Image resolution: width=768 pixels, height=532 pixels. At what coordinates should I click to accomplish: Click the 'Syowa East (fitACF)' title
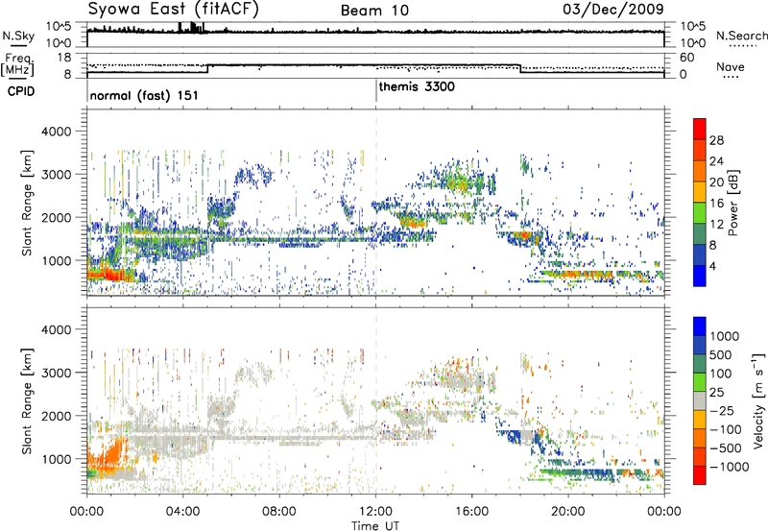173,9
